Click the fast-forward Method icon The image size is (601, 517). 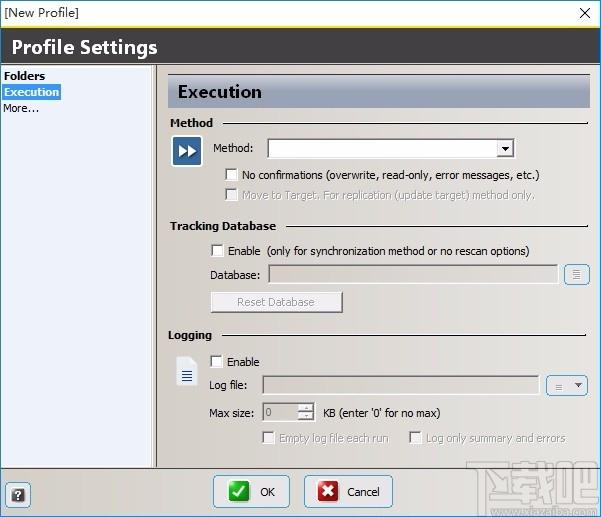(x=187, y=151)
